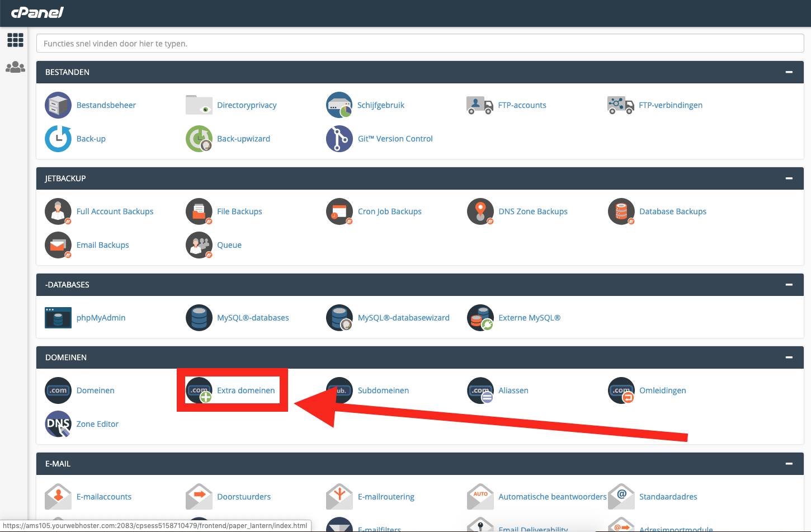Follow the Database Backups link
The height and width of the screenshot is (532, 811).
(673, 211)
